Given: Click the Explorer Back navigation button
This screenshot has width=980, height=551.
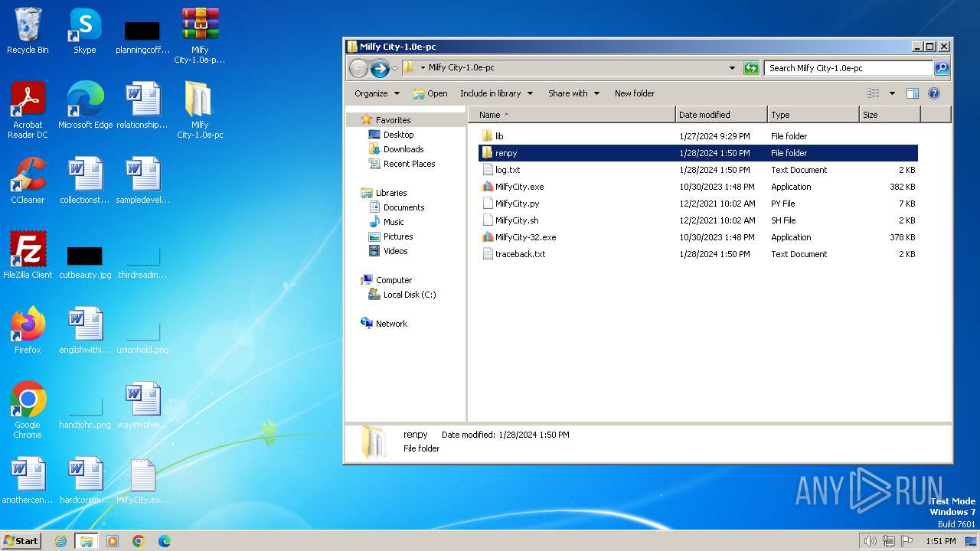Looking at the screenshot, I should tap(358, 68).
